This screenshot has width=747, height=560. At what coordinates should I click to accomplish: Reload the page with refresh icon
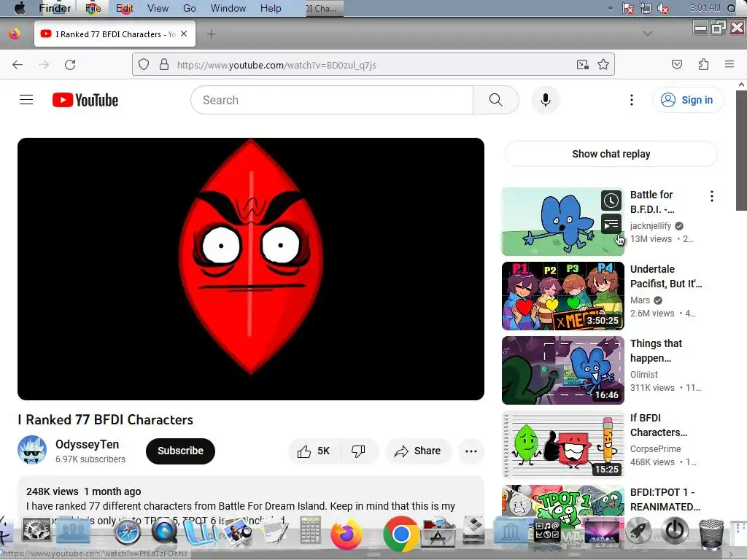tap(70, 65)
